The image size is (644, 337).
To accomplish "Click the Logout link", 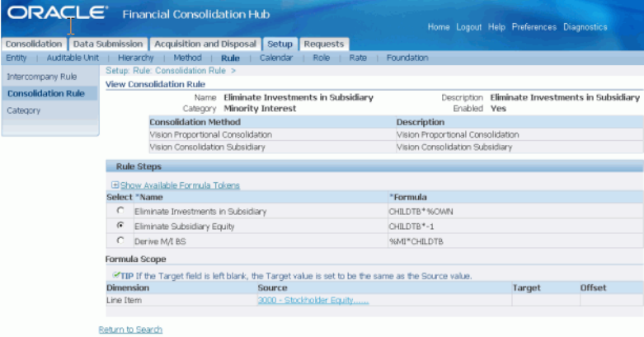I will coord(468,27).
